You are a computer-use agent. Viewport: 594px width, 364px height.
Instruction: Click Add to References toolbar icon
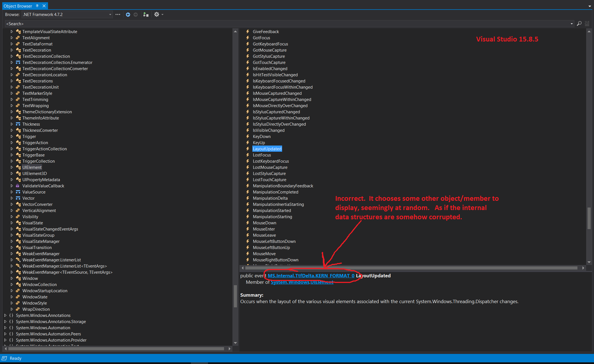click(x=146, y=15)
